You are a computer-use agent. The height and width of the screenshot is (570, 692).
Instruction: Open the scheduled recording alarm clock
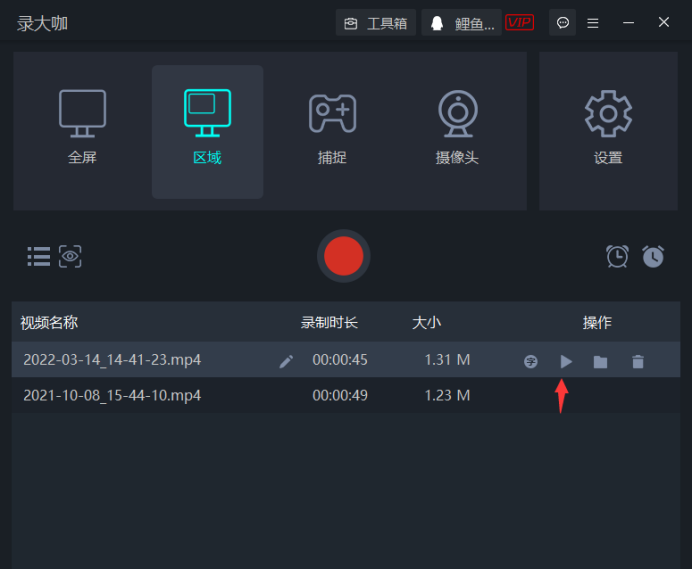618,256
